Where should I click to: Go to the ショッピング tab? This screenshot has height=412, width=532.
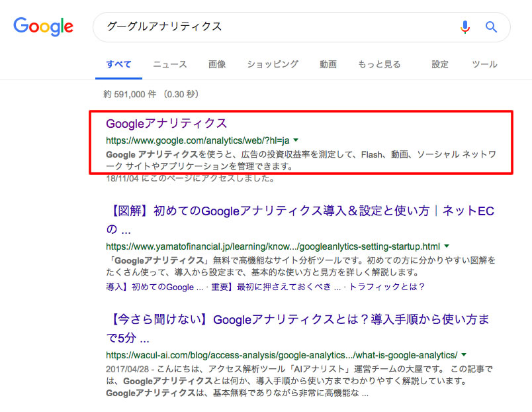click(x=273, y=64)
